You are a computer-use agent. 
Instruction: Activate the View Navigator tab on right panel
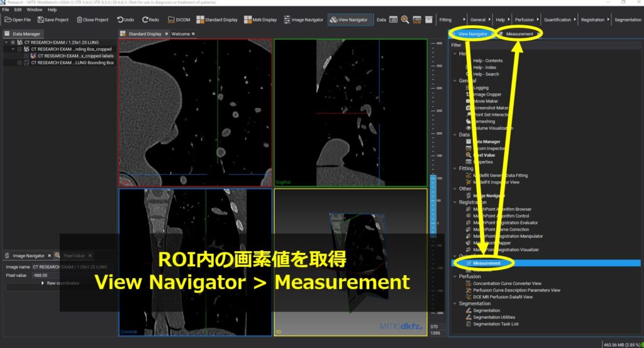tap(472, 34)
